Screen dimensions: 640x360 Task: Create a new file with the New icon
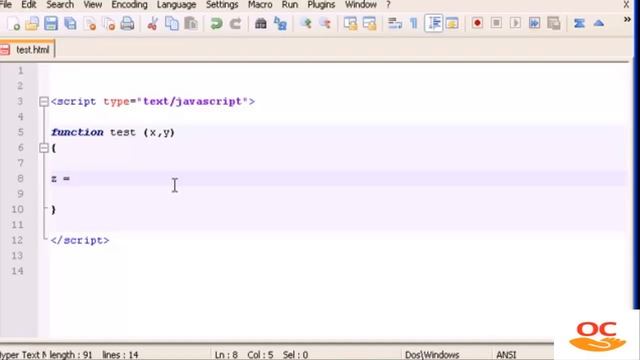13,24
